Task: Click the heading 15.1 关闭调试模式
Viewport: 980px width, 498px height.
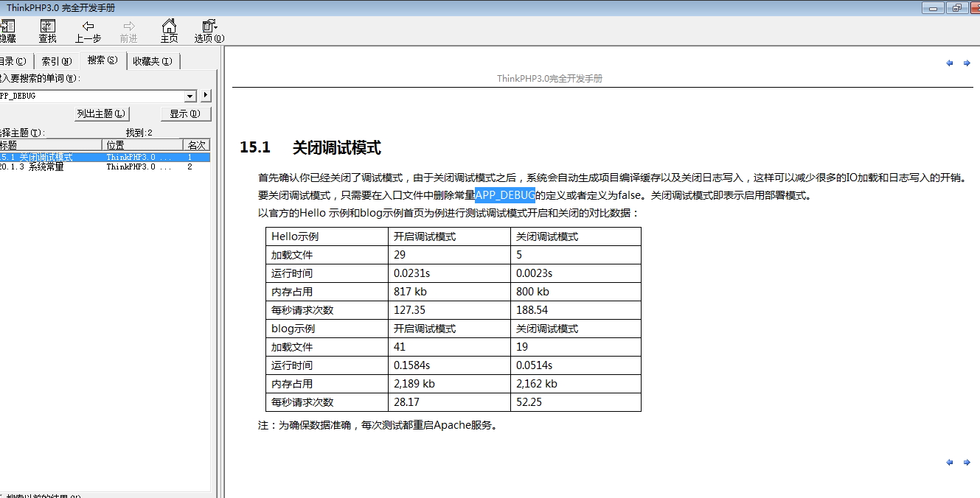Action: coord(310,147)
